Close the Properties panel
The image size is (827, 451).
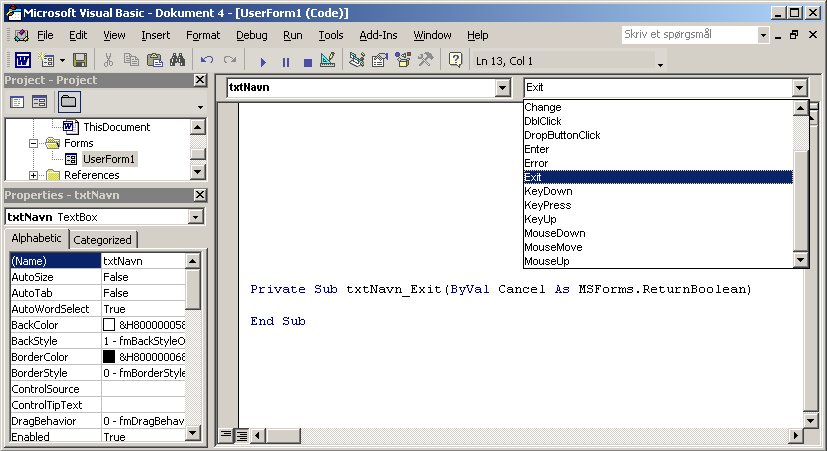tap(200, 195)
